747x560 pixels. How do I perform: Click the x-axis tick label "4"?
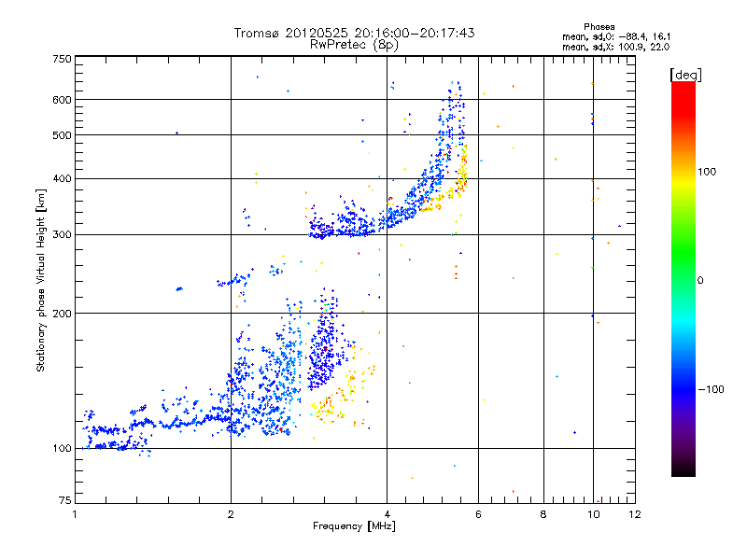click(387, 514)
